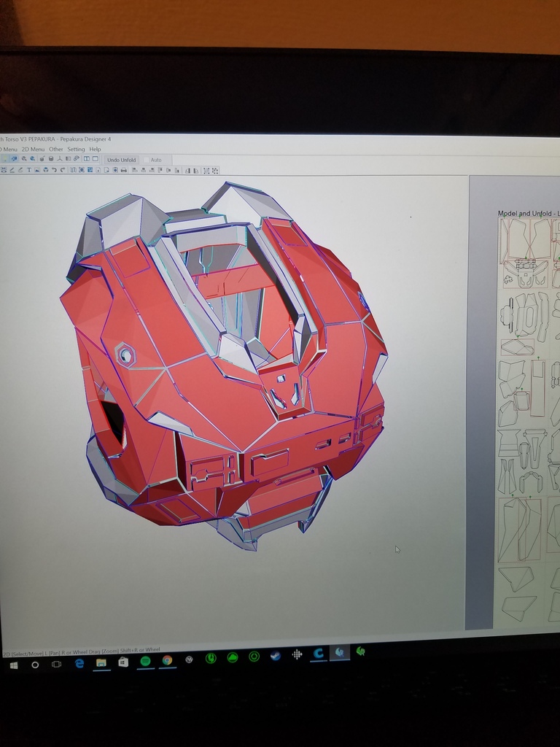Select the Input Text (T) tool

pos(29,170)
